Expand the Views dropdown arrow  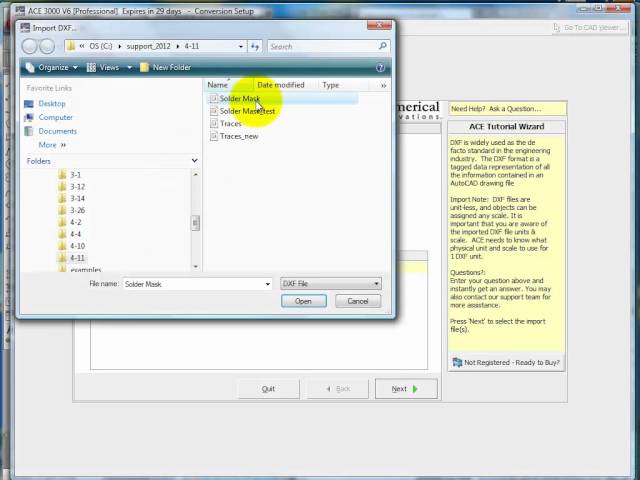129,68
